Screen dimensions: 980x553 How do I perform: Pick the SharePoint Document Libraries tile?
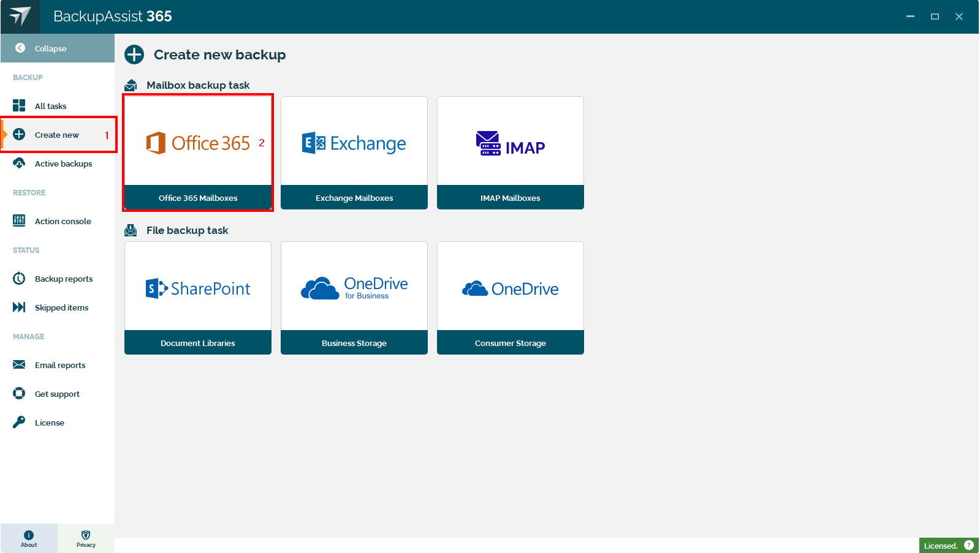coord(198,298)
